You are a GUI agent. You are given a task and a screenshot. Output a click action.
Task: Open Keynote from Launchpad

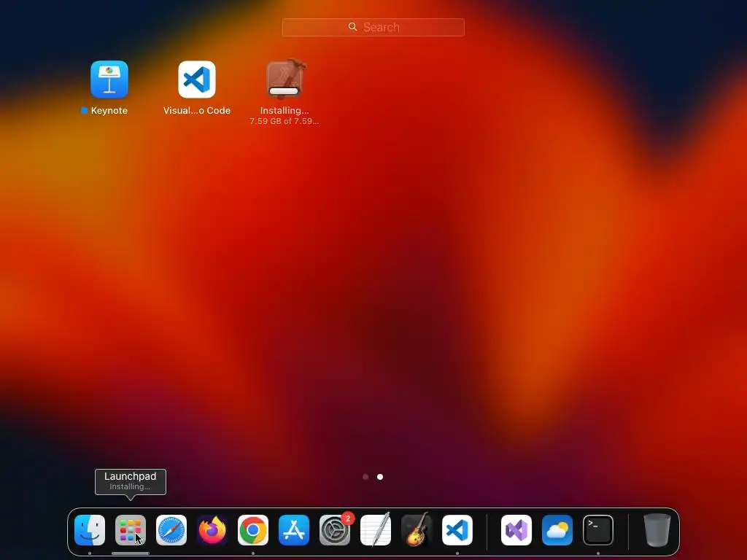[x=109, y=79]
